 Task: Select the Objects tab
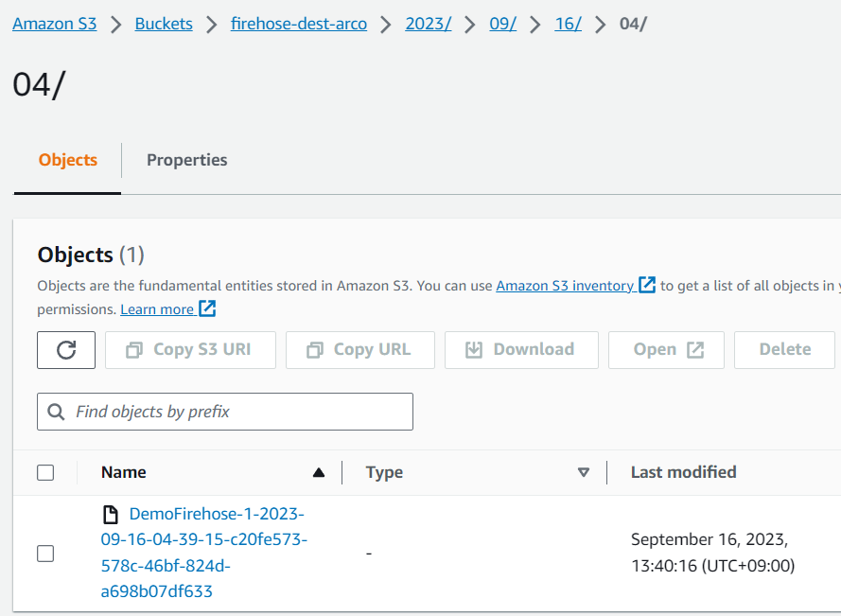click(67, 160)
